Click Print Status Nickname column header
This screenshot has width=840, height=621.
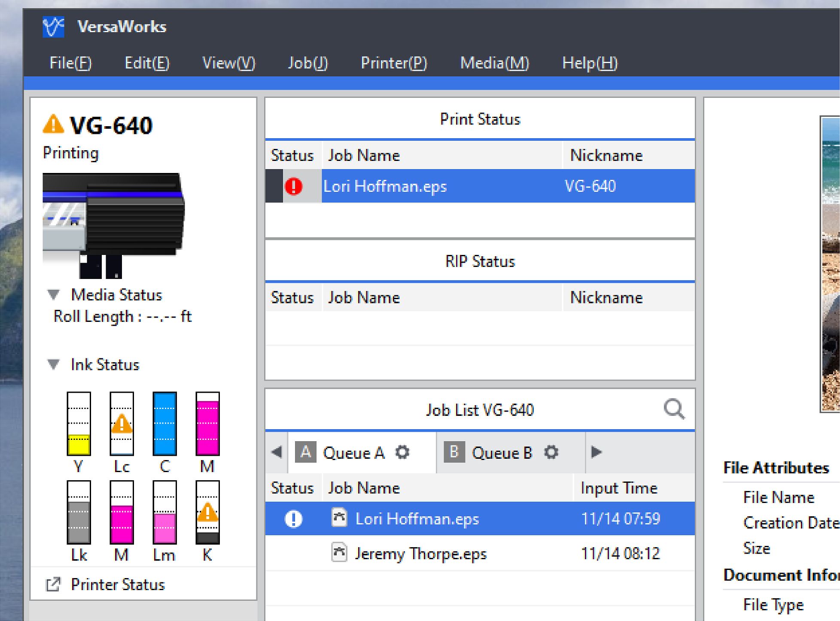tap(629, 155)
